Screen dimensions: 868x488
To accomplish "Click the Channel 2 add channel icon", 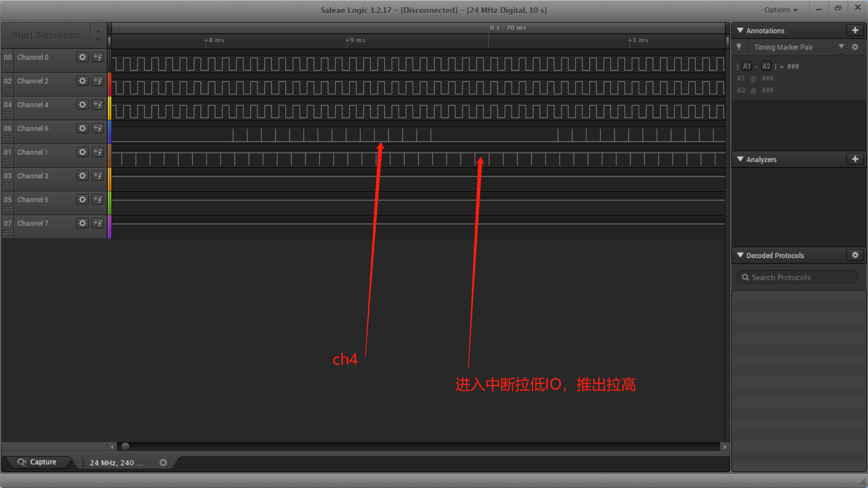I will (97, 80).
